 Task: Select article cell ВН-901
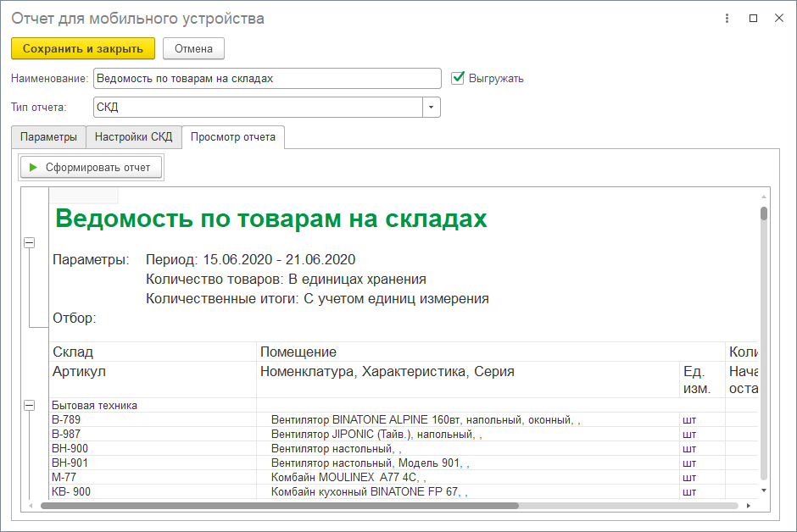[153, 463]
